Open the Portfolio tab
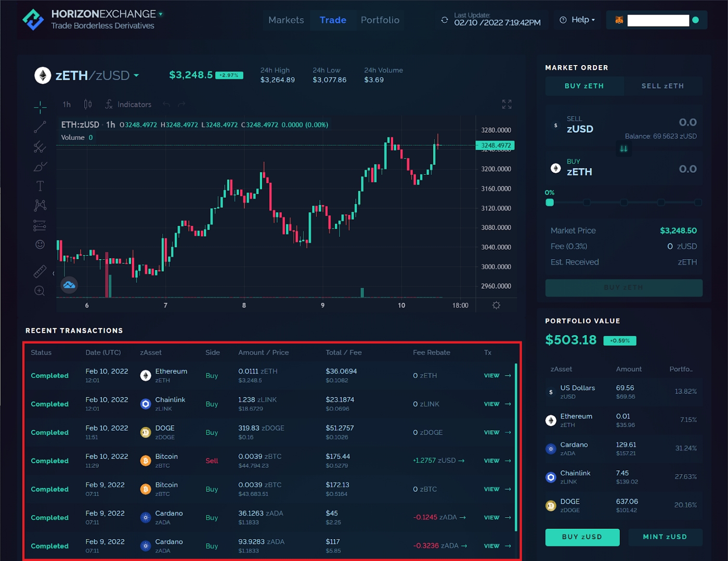Screen dimensions: 728x561 pyautogui.click(x=380, y=20)
